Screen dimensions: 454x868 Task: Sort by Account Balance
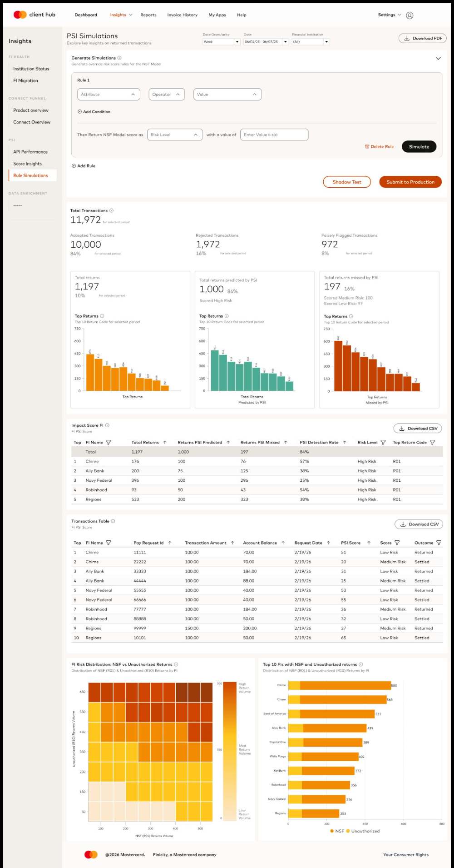(283, 543)
